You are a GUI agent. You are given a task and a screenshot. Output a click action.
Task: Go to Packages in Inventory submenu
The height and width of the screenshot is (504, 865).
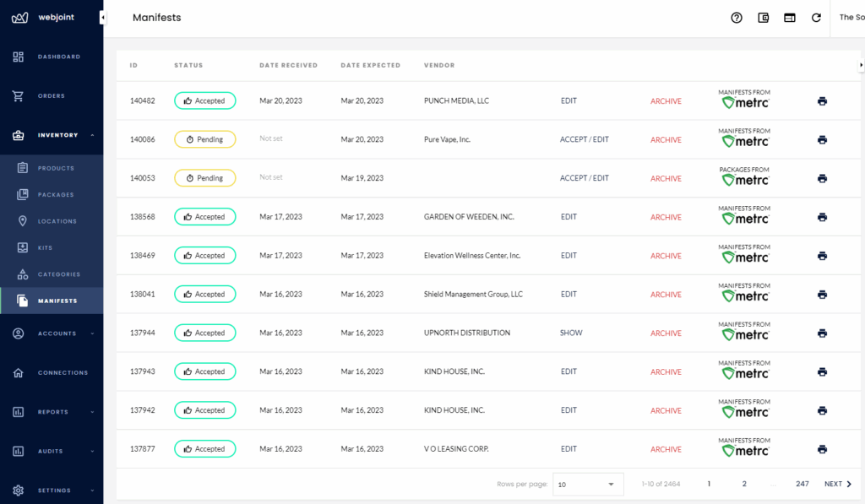click(56, 195)
